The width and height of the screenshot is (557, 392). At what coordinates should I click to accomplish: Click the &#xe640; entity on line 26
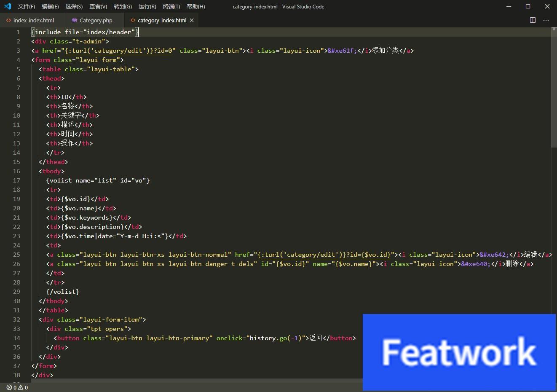pyautogui.click(x=476, y=264)
